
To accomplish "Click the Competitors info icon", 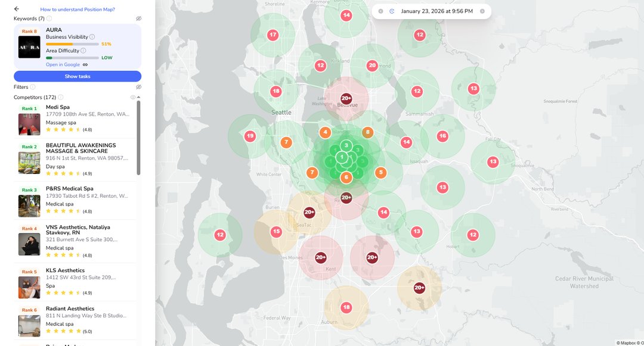I will (61, 97).
